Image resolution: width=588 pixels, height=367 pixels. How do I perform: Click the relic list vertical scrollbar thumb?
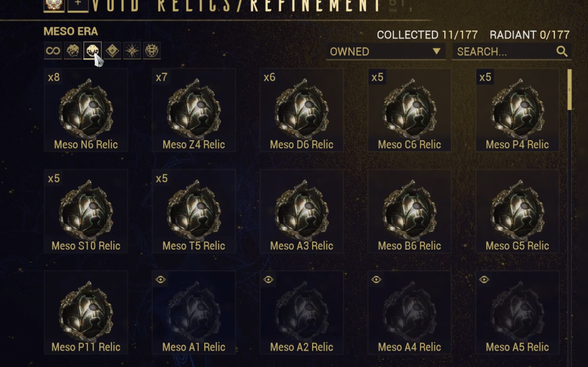tap(570, 90)
